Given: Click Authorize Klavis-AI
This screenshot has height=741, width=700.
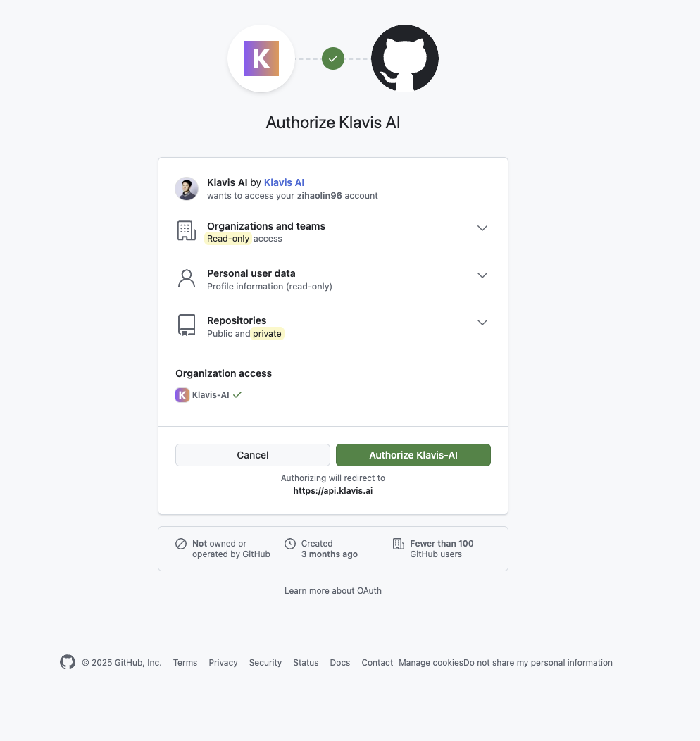Looking at the screenshot, I should tap(413, 454).
